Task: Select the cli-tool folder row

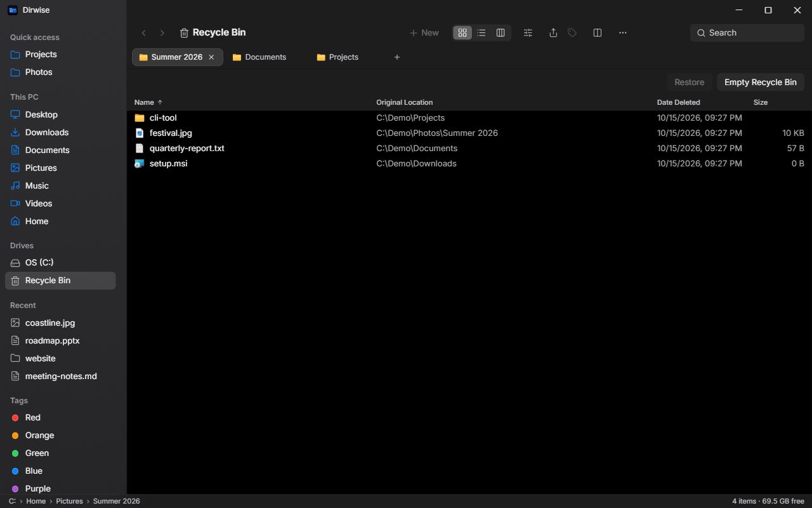Action: click(469, 118)
